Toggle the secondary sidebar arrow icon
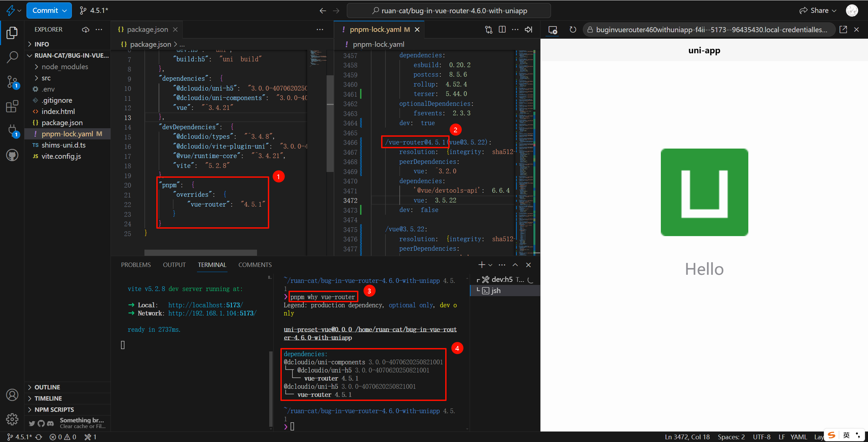Image resolution: width=868 pixels, height=442 pixels. click(529, 30)
